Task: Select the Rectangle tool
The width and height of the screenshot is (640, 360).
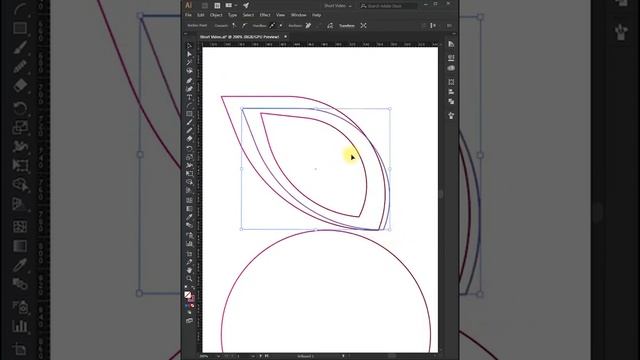Action: [189, 114]
